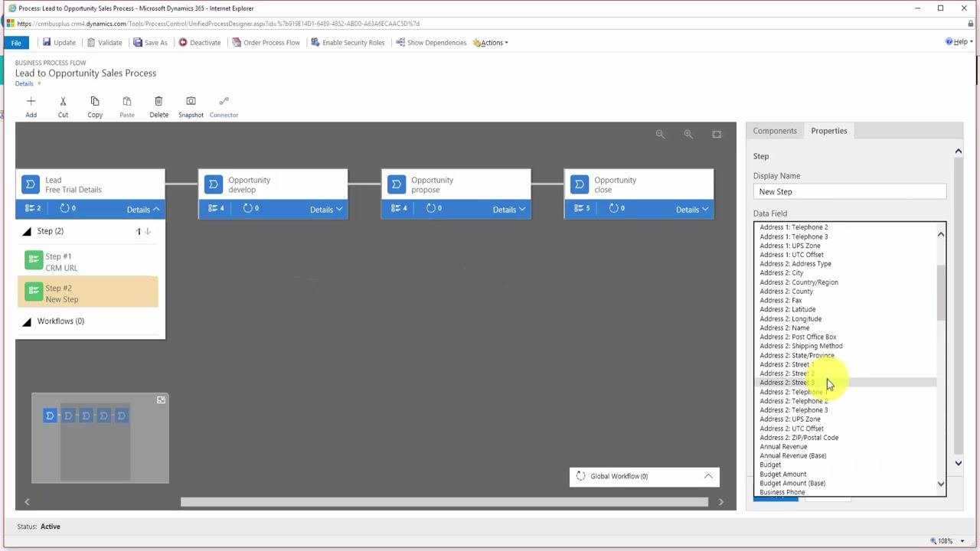Click the Opportunity develop stage icon
Screen dimensions: 980x551
pyautogui.click(x=213, y=184)
